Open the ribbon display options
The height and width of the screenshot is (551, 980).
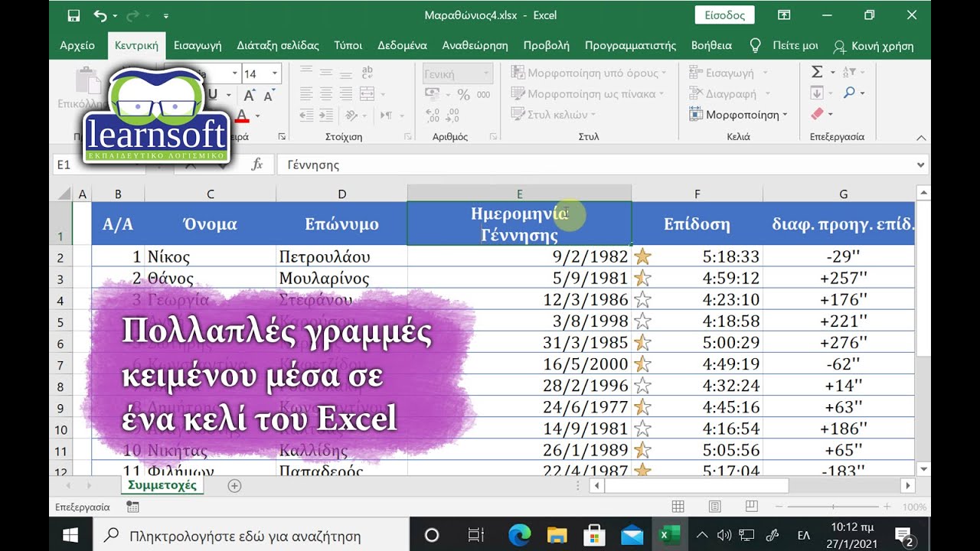coord(783,15)
